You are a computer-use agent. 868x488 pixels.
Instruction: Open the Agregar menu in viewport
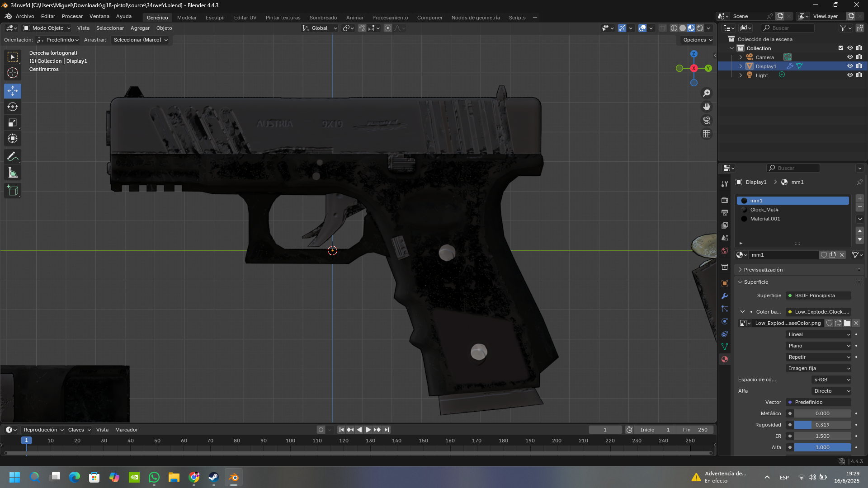(x=140, y=28)
